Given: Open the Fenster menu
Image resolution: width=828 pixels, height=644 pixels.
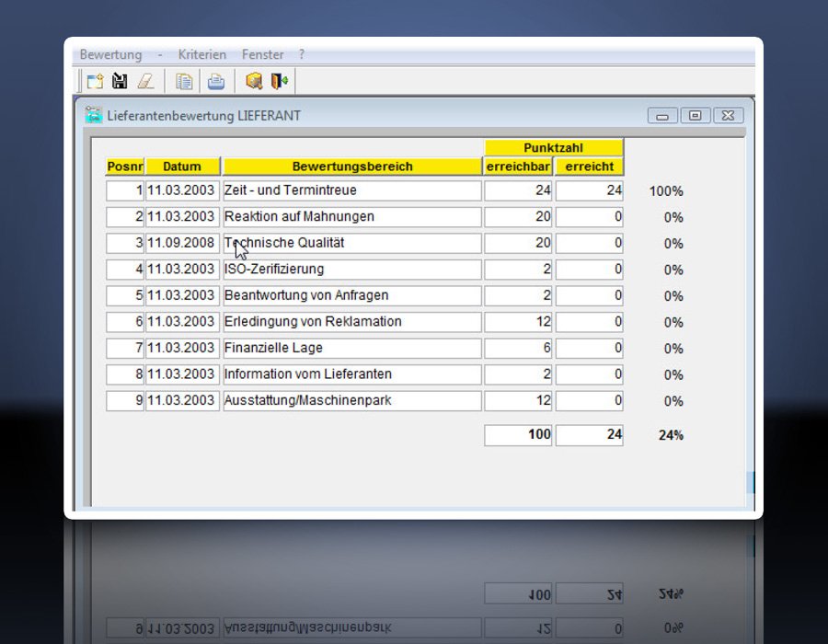Looking at the screenshot, I should [262, 54].
